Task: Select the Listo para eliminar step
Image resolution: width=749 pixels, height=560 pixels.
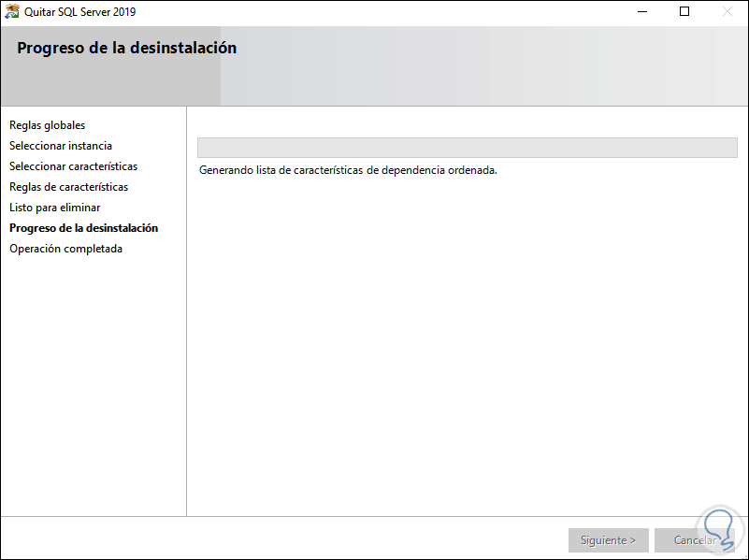Action: [55, 208]
